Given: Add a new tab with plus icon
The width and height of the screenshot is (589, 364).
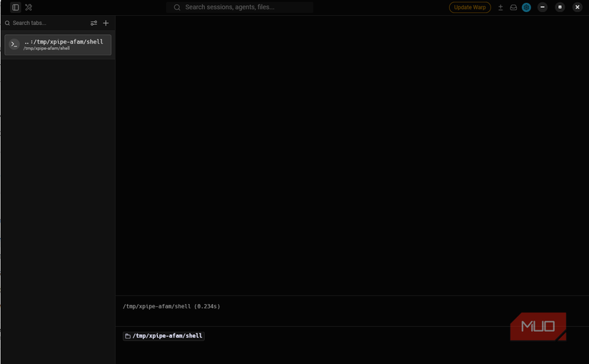Looking at the screenshot, I should pos(106,23).
